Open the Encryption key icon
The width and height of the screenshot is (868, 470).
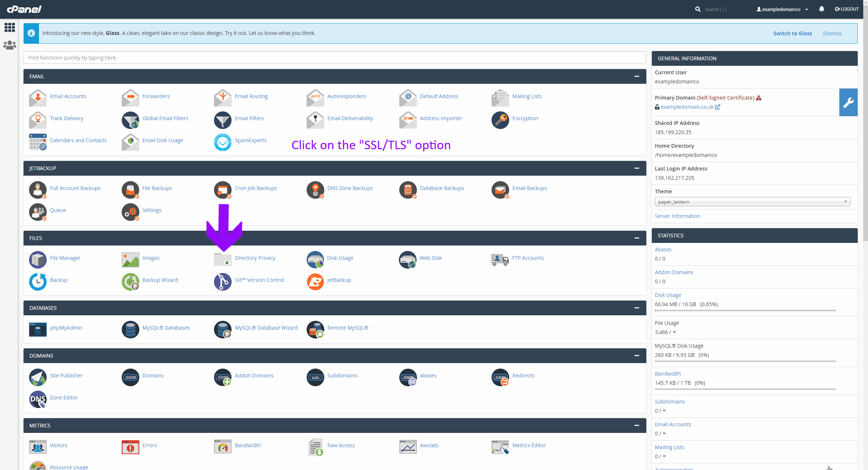pyautogui.click(x=500, y=120)
